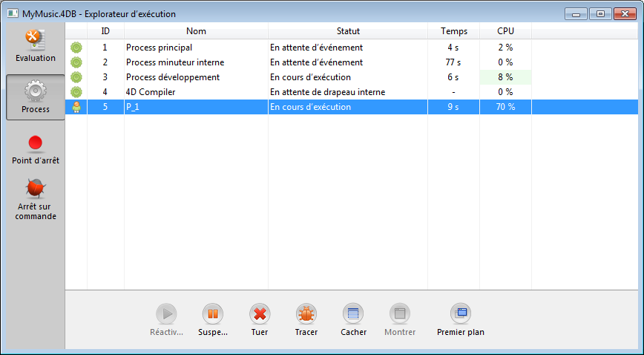Viewport: 644px width, 355px height.
Task: Open Point d'arrêt red dot panel
Action: (36, 143)
